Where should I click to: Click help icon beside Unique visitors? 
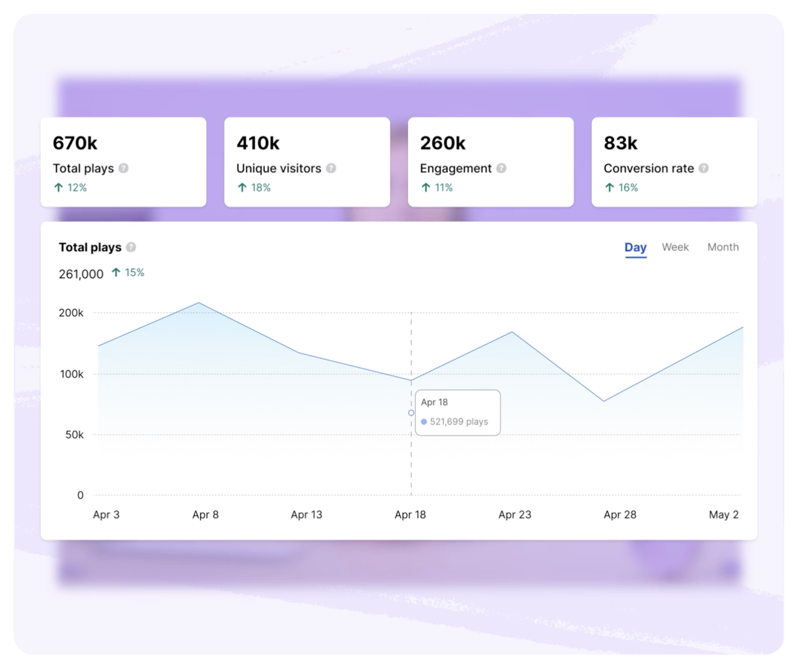tap(331, 169)
